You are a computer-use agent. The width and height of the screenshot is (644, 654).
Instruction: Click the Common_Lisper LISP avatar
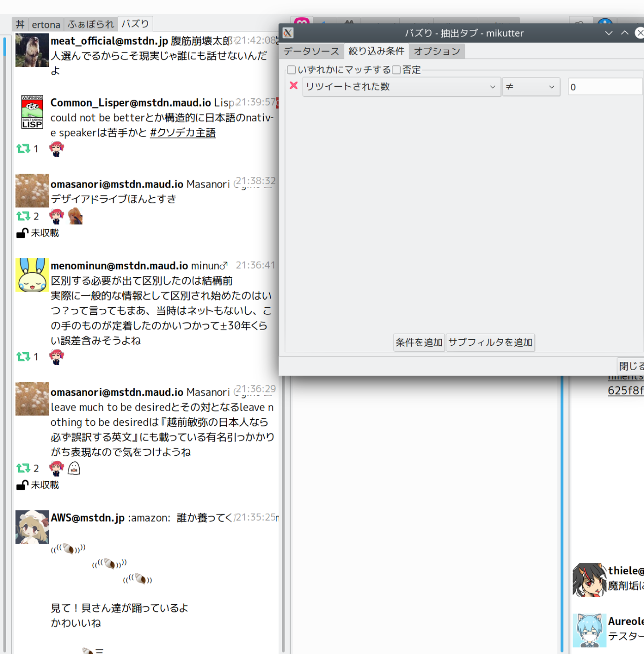click(32, 112)
